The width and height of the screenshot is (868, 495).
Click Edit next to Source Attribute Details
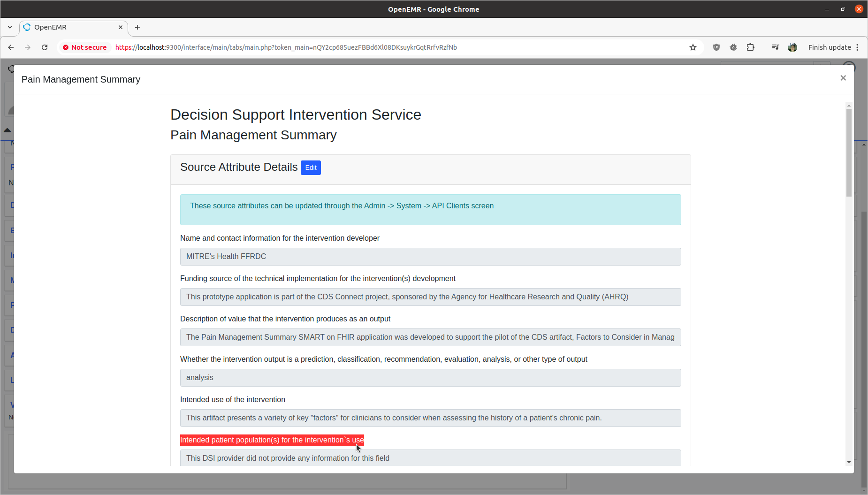[311, 168]
